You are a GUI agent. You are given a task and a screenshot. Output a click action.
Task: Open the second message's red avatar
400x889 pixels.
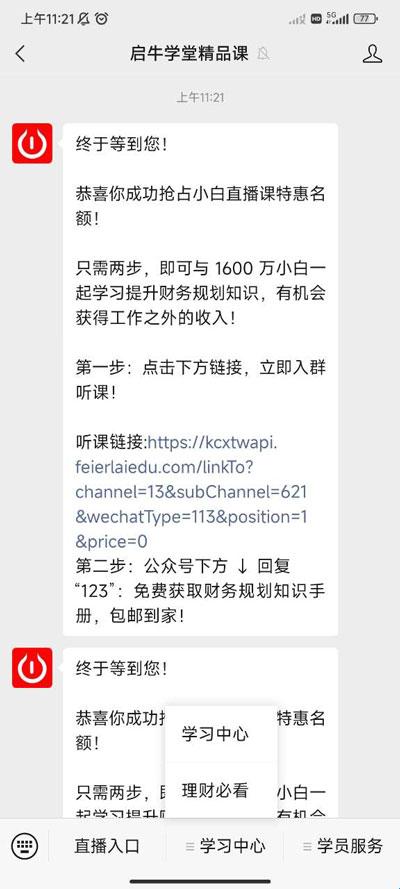pyautogui.click(x=32, y=668)
